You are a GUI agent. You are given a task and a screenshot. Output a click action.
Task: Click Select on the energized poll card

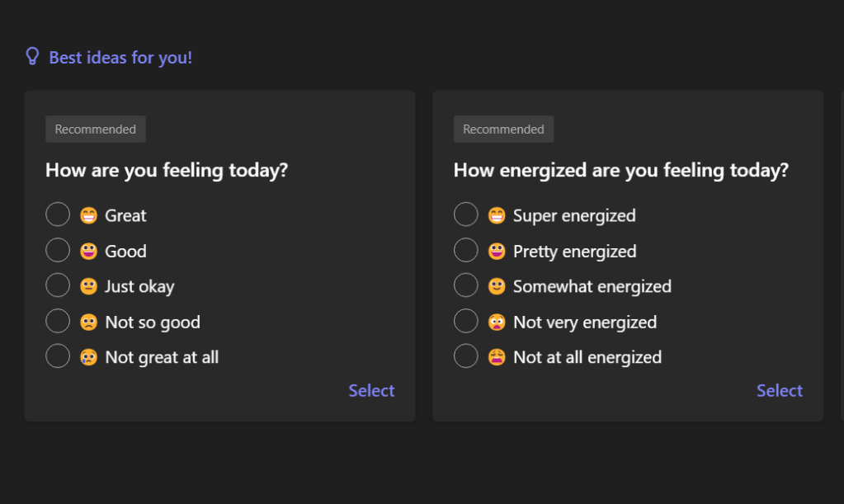tap(779, 390)
